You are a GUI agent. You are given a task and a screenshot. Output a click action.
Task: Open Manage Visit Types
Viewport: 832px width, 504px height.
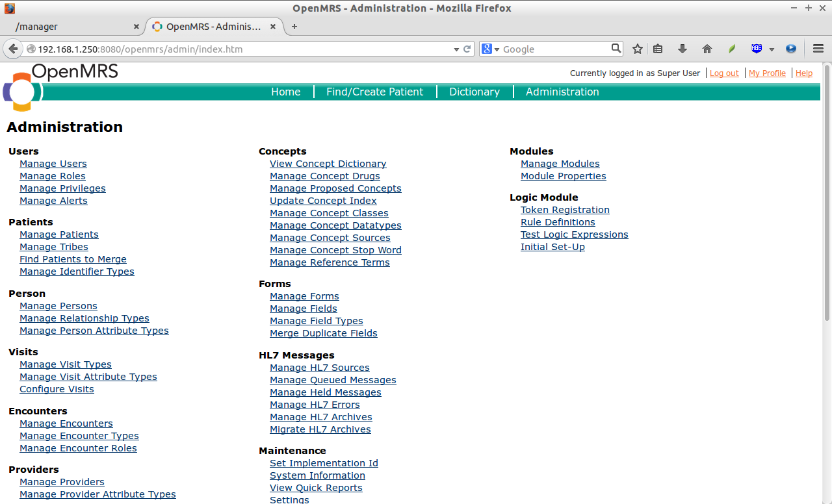[66, 364]
